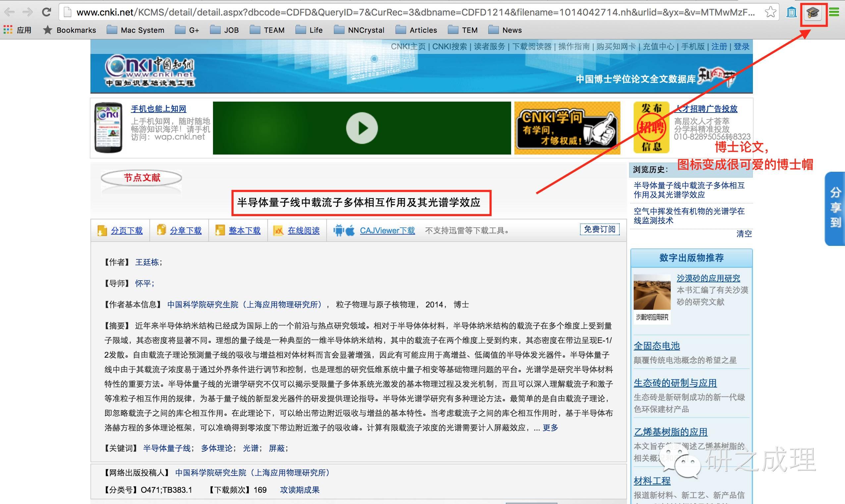Open the 应用 apps grid icon
The image size is (845, 504).
tap(8, 30)
